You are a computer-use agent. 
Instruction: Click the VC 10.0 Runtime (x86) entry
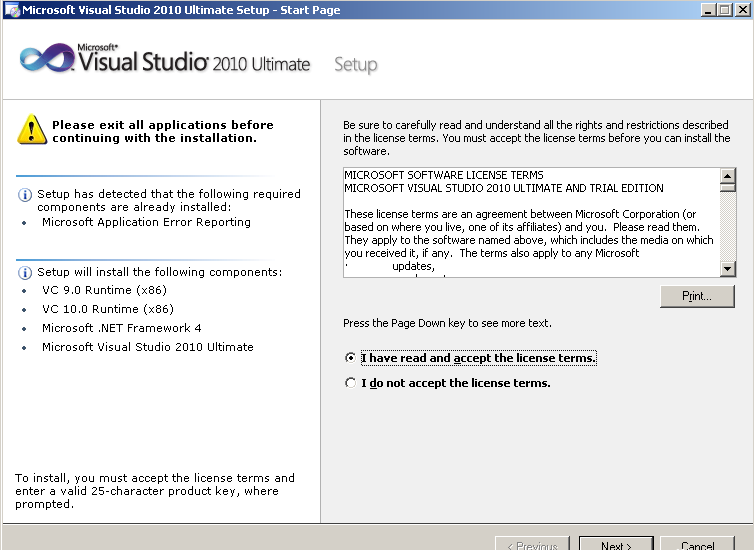click(x=108, y=309)
